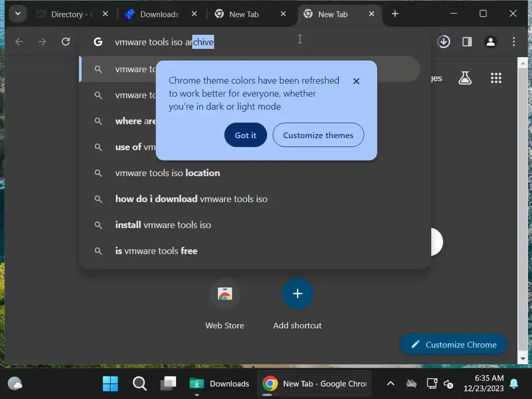Image resolution: width=532 pixels, height=399 pixels.
Task: Open Chrome downloads icon in toolbar
Action: click(x=444, y=42)
